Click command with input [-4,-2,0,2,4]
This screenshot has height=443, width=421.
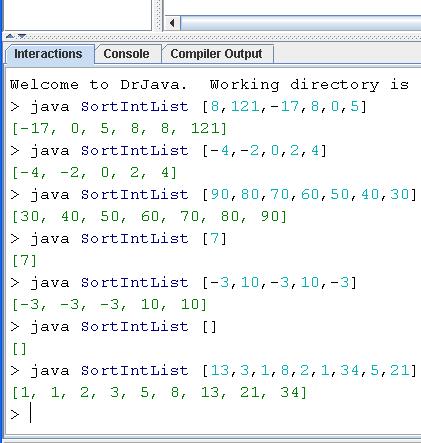168,151
